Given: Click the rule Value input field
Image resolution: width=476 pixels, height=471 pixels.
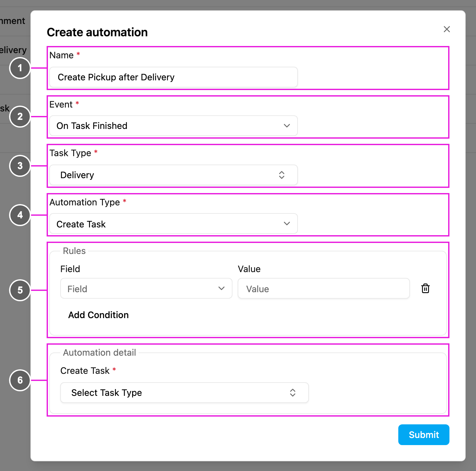Looking at the screenshot, I should click(x=324, y=288).
